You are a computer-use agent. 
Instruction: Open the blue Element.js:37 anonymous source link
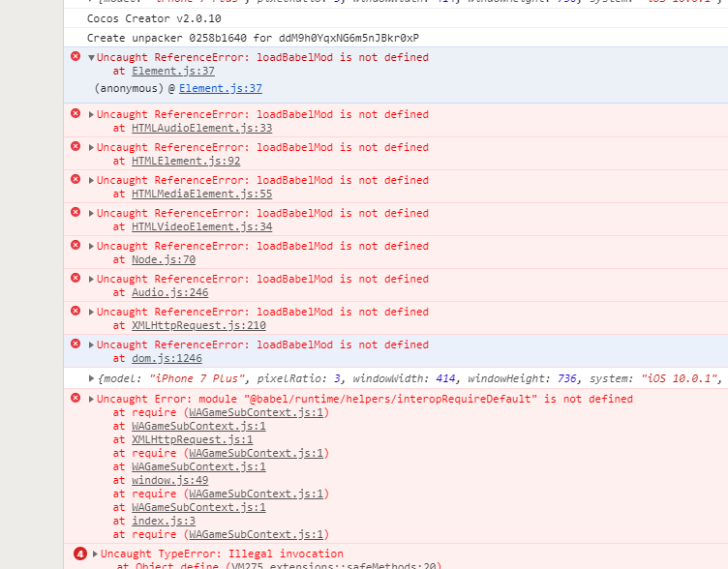(221, 88)
